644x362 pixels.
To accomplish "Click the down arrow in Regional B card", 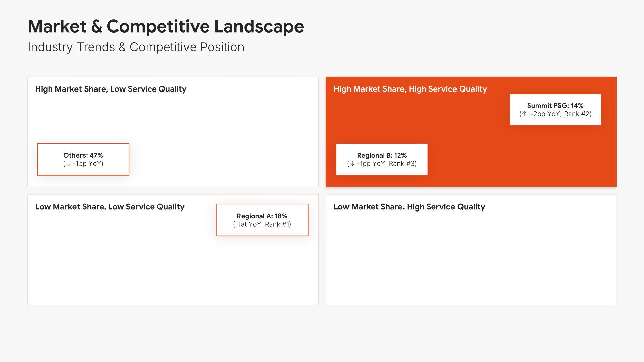I will [x=352, y=164].
